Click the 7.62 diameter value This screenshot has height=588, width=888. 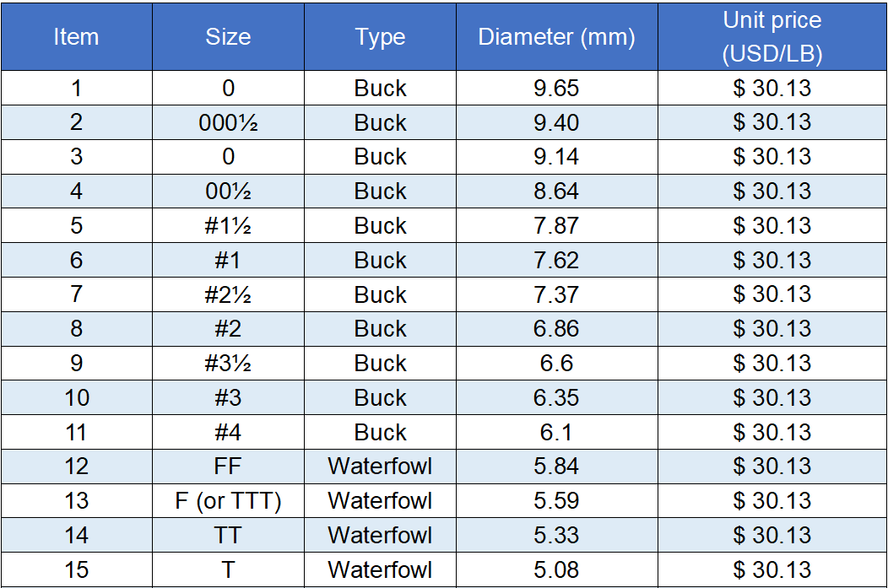(x=557, y=261)
